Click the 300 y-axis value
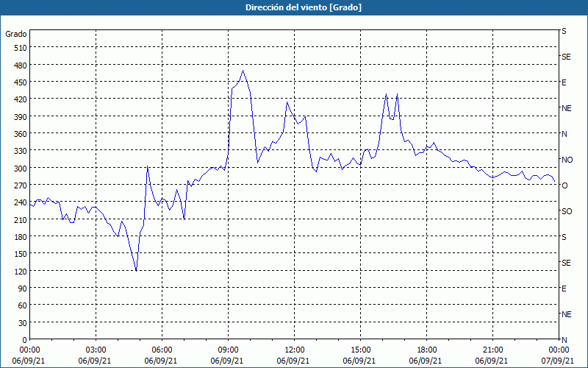Image resolution: width=588 pixels, height=368 pixels. pos(21,169)
